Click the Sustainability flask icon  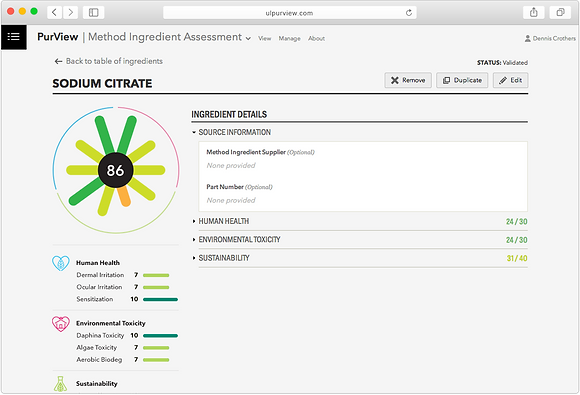[60, 384]
